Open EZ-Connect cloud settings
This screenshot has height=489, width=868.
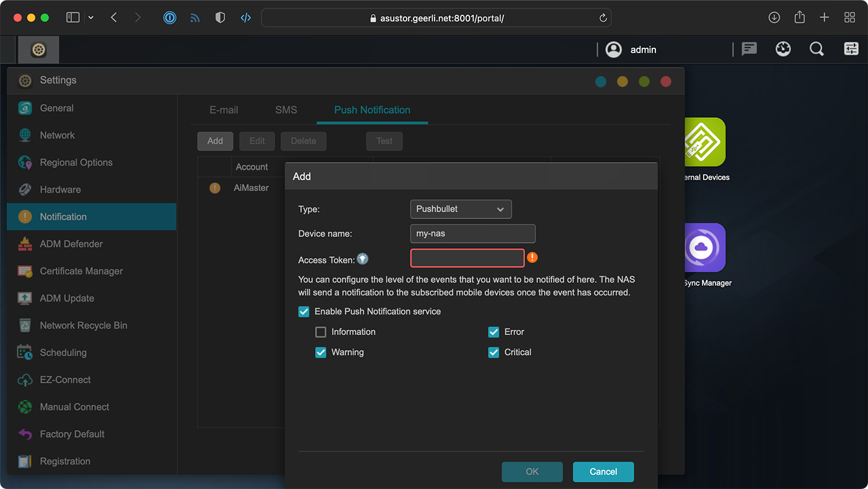click(x=91, y=380)
